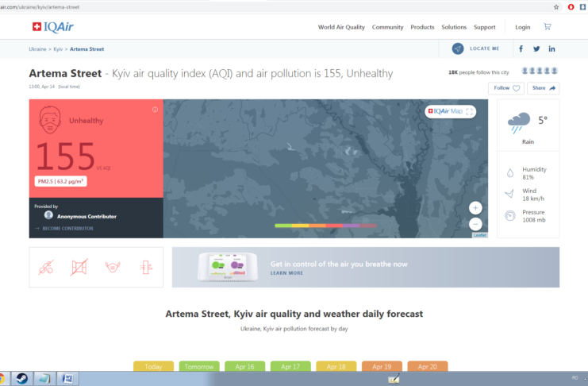This screenshot has height=386, width=588.
Task: Open Solutions menu
Action: click(454, 27)
